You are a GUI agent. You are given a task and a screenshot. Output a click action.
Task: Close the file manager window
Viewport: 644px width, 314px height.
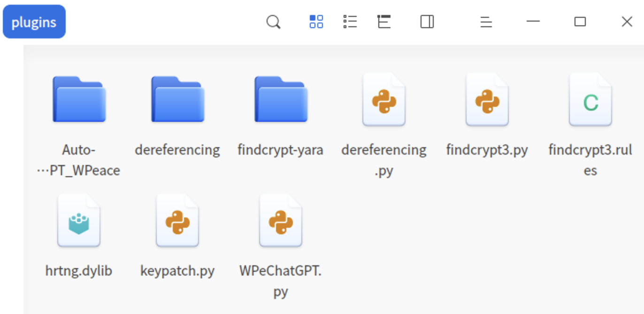(627, 22)
